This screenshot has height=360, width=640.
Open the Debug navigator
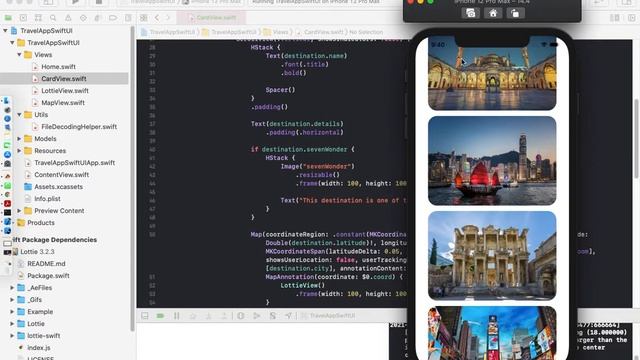click(x=98, y=18)
